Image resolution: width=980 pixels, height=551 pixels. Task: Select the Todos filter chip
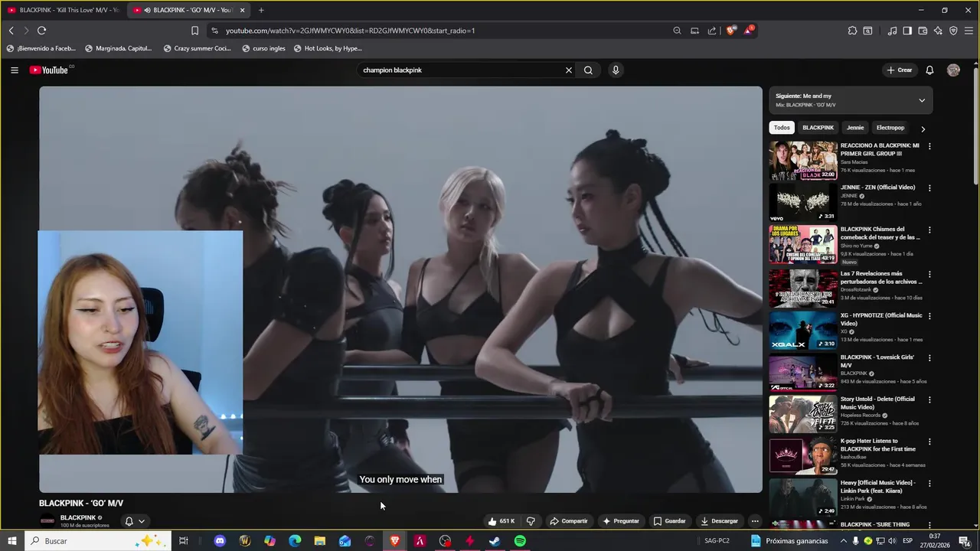pos(782,128)
